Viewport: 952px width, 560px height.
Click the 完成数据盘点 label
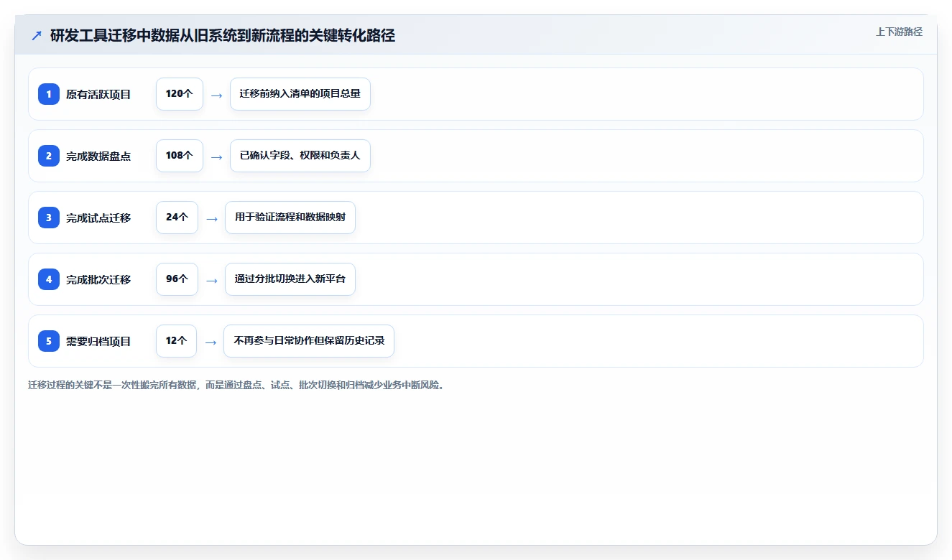(x=98, y=156)
